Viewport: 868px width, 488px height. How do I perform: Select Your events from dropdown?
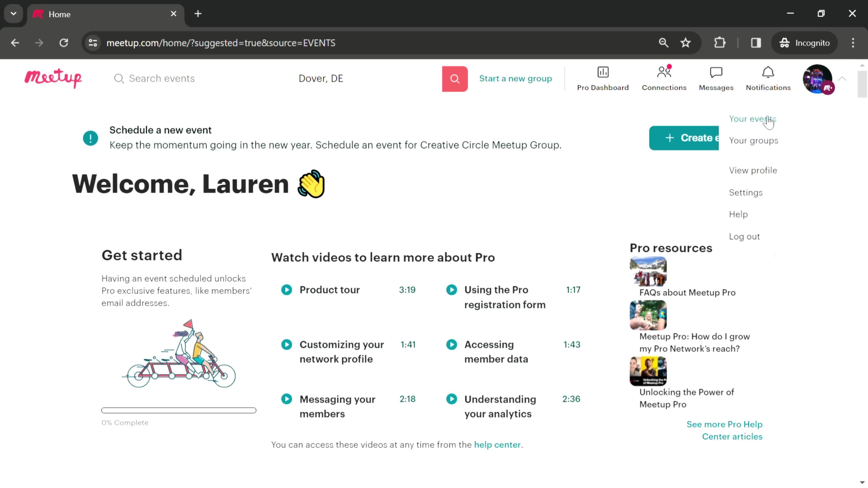(x=753, y=119)
